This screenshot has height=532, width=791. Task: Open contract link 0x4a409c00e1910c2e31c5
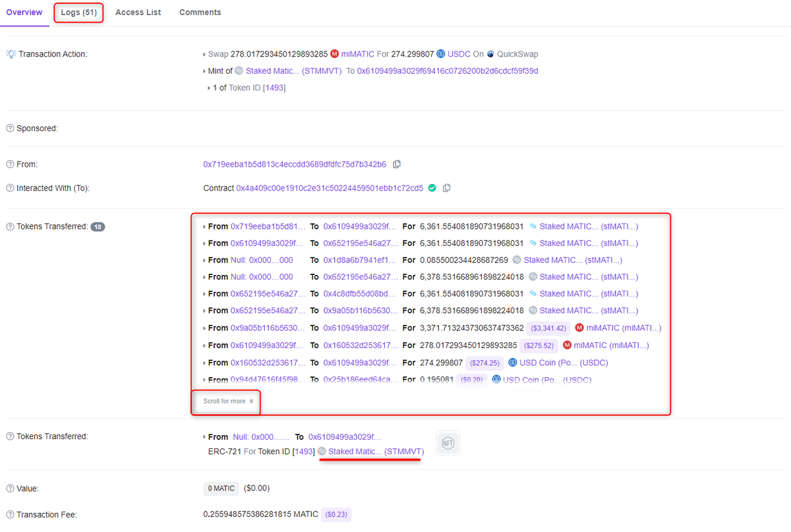(x=330, y=188)
